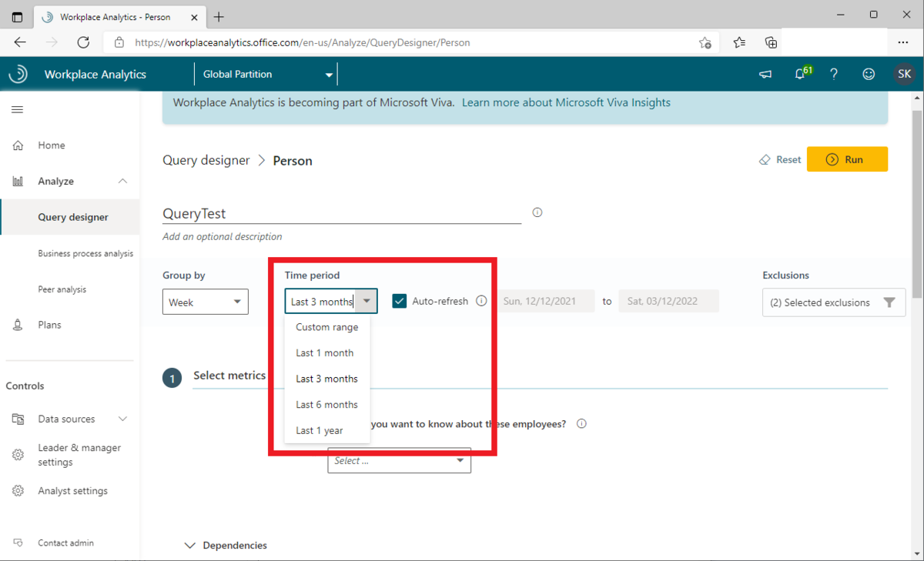The height and width of the screenshot is (561, 924).
Task: Click the add to favorites star icon
Action: pos(705,42)
